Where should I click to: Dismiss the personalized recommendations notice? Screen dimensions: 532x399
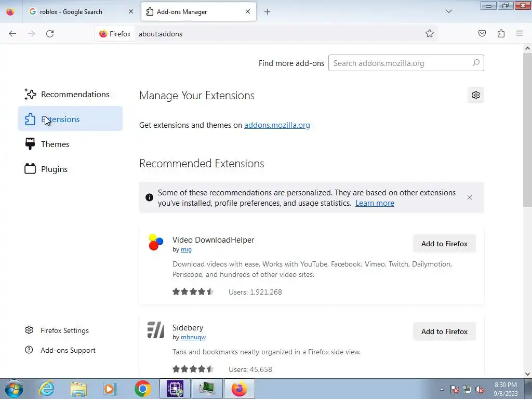[x=470, y=197]
